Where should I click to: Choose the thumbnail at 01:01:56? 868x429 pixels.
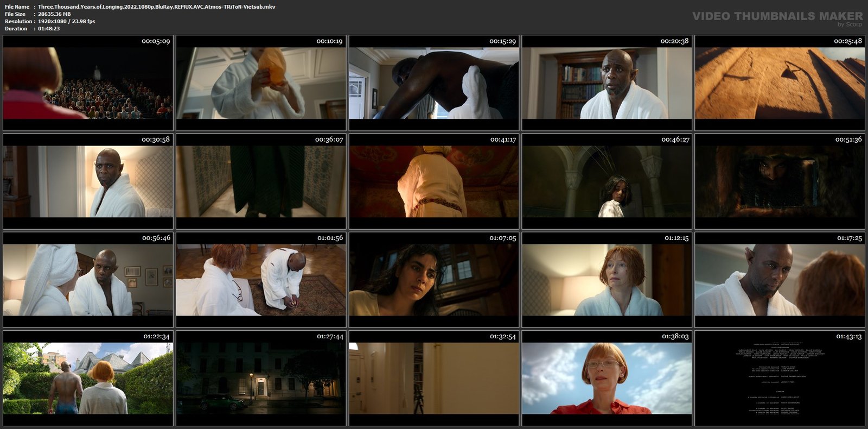(x=261, y=280)
